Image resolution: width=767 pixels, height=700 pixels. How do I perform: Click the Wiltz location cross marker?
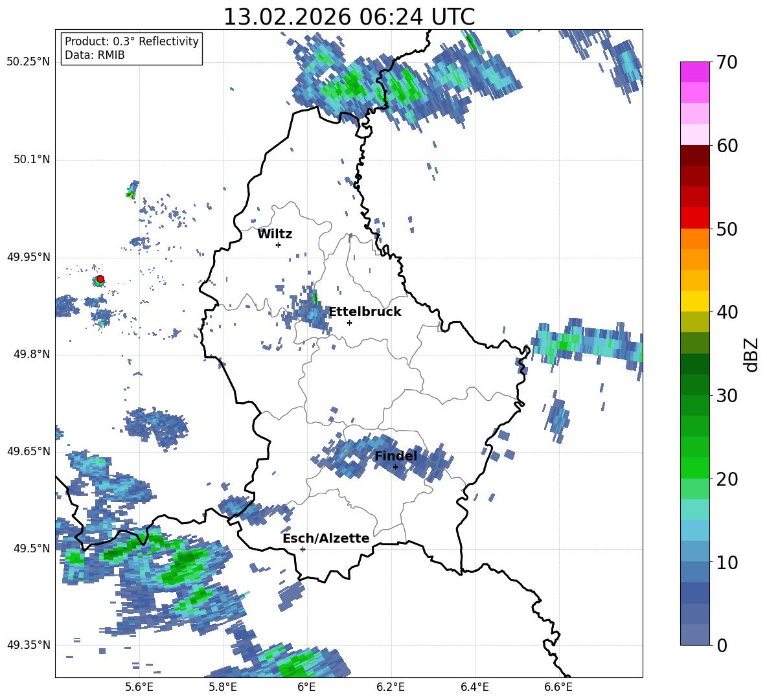point(278,245)
